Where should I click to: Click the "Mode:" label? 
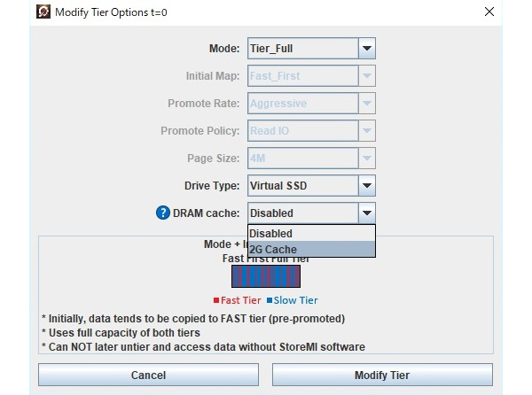coord(224,49)
